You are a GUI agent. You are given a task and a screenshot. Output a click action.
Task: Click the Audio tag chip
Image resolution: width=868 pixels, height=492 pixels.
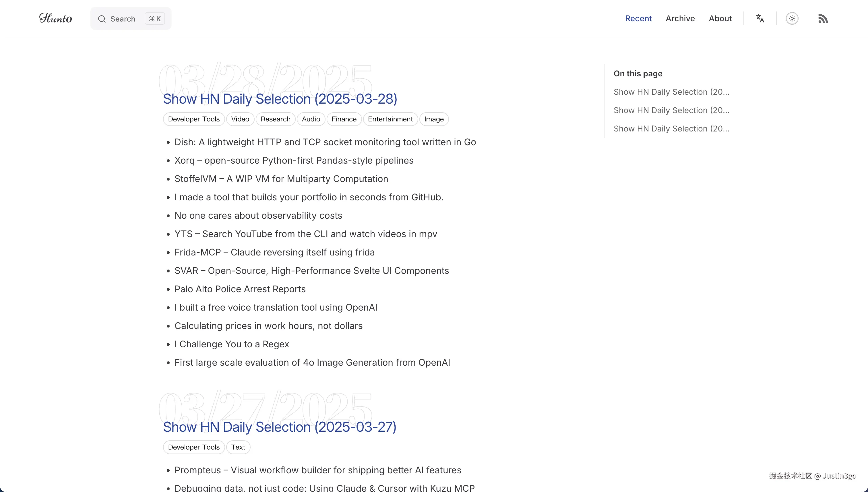(x=311, y=119)
